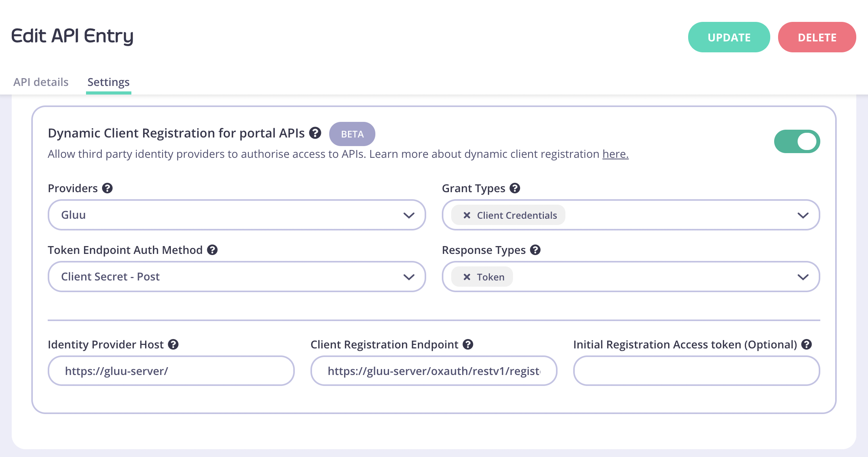Select the Settings tab
This screenshot has width=868, height=457.
[109, 82]
